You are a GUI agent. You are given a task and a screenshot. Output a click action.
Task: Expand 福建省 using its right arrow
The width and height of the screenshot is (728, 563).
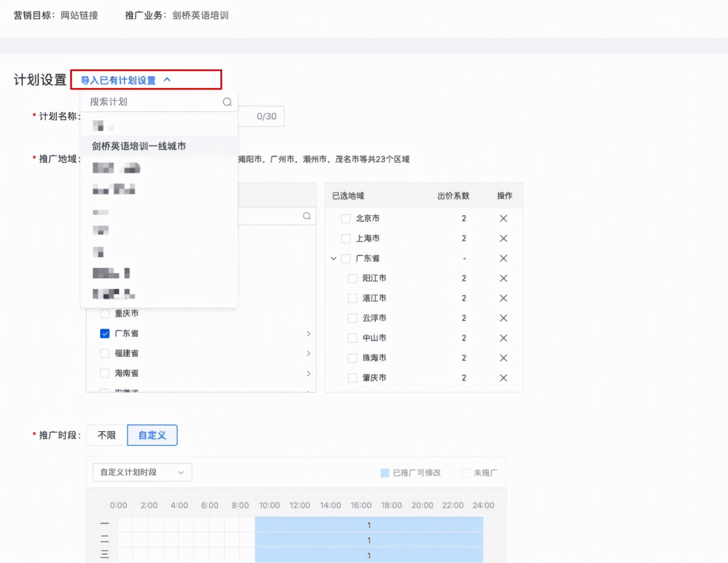tap(309, 354)
